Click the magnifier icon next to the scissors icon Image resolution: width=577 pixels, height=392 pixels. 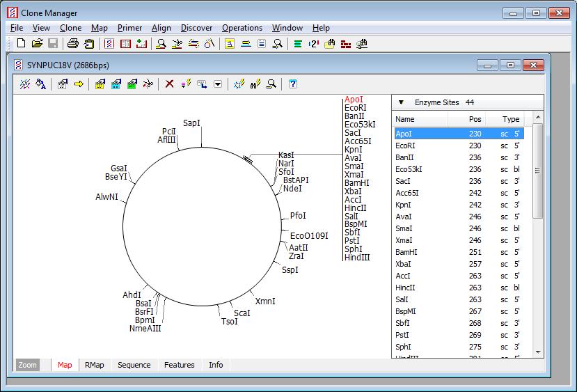tap(161, 43)
